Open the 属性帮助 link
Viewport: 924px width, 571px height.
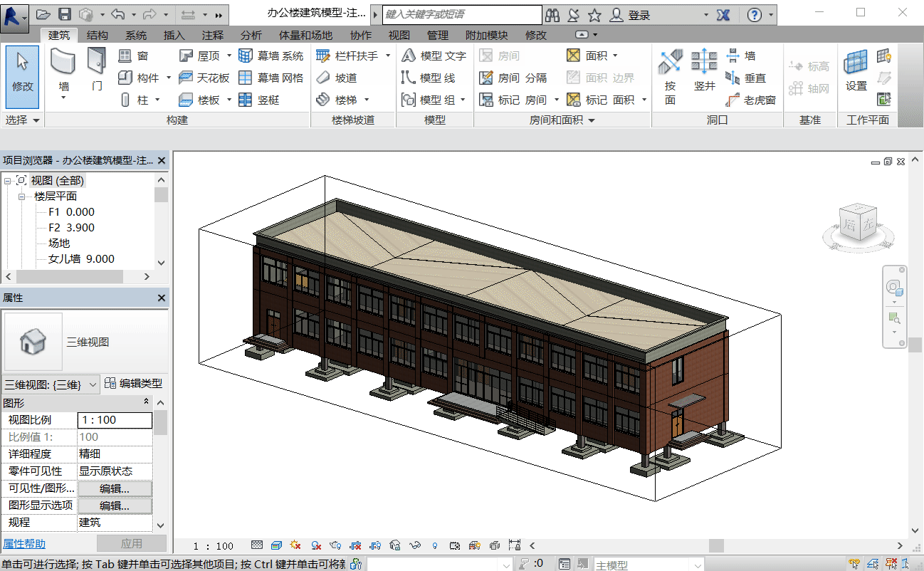pos(24,544)
